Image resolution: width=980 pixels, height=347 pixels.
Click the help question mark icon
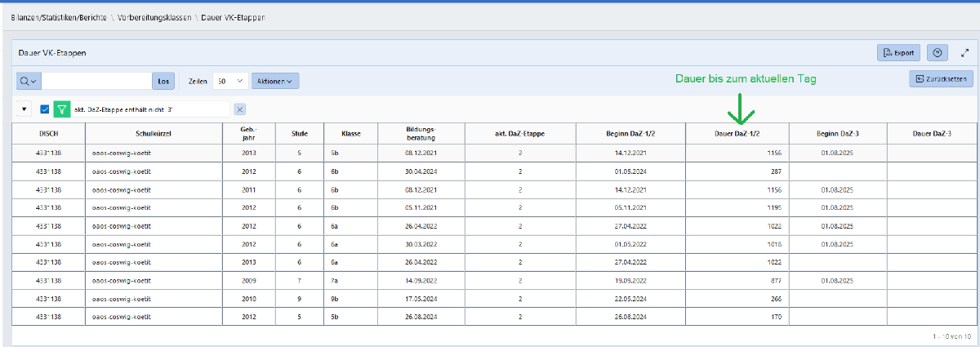point(937,52)
